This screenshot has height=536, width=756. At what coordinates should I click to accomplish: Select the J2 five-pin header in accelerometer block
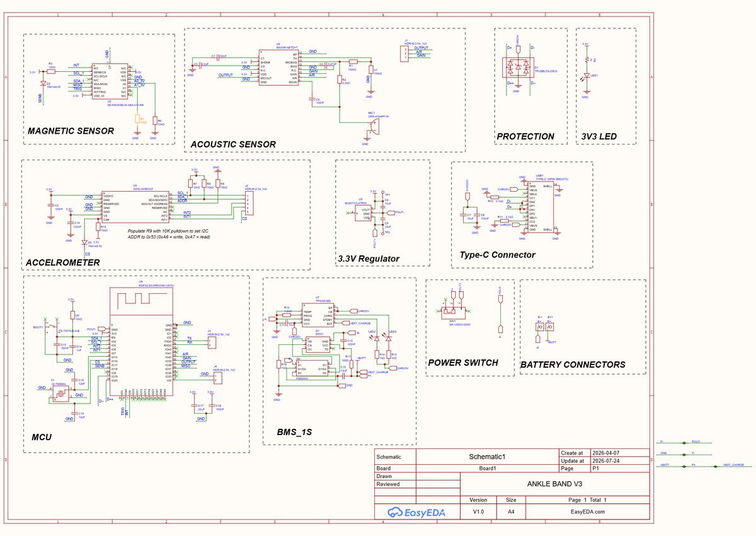coord(249,203)
